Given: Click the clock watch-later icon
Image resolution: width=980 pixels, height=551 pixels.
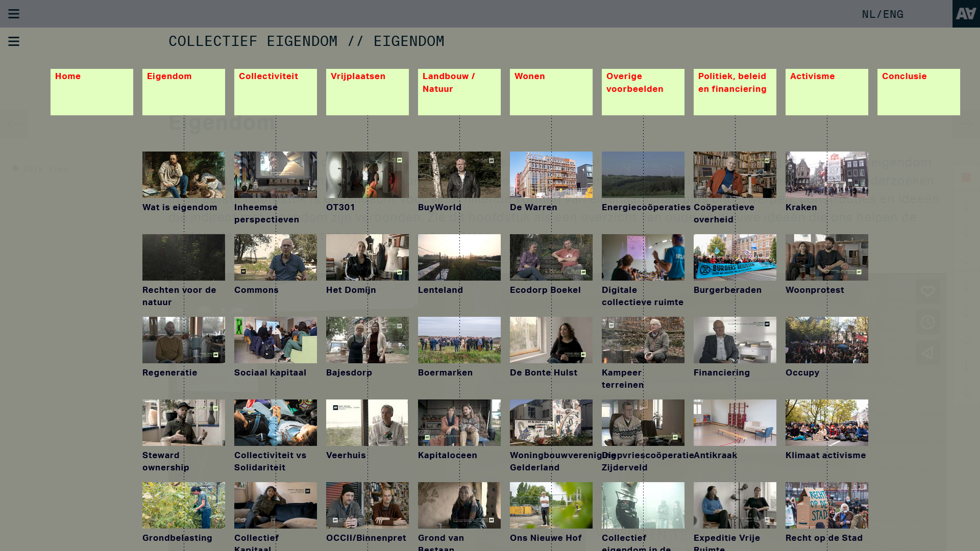Looking at the screenshot, I should click(928, 322).
